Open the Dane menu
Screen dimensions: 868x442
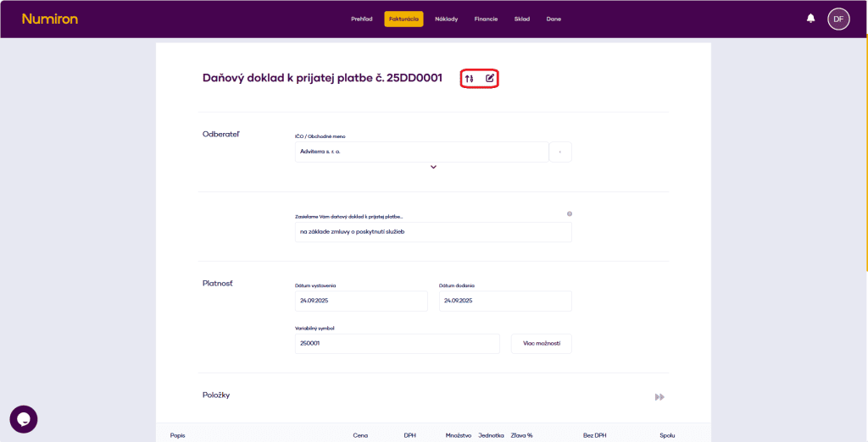[554, 19]
